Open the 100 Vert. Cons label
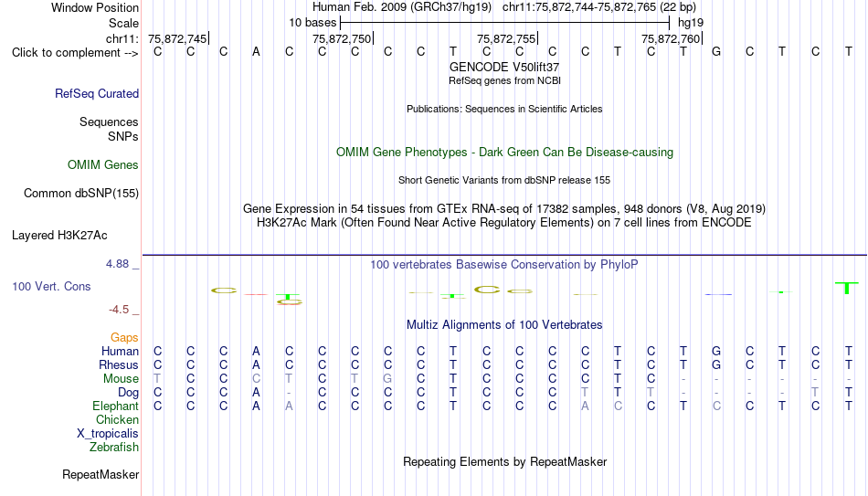The image size is (868, 496). pos(51,286)
